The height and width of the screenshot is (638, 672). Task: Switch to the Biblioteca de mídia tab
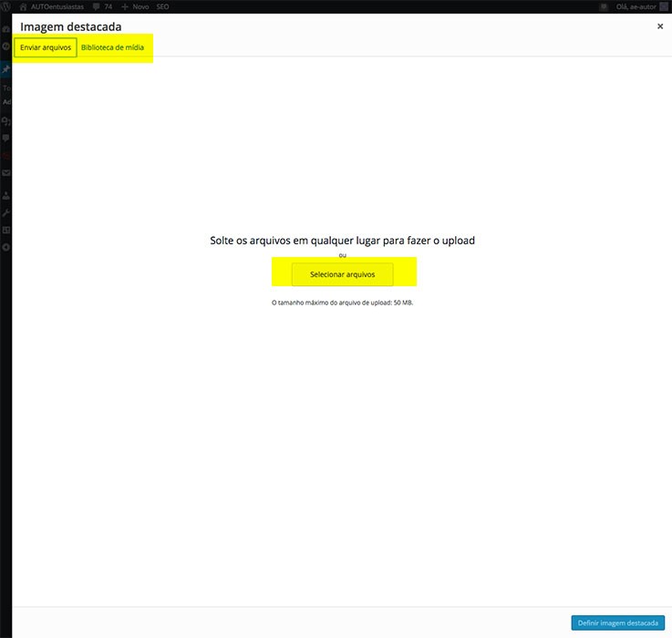112,47
